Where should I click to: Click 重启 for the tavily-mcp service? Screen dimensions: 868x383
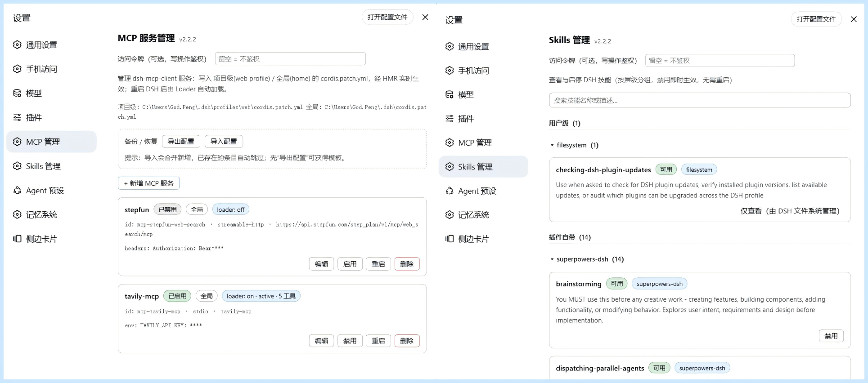tap(378, 341)
